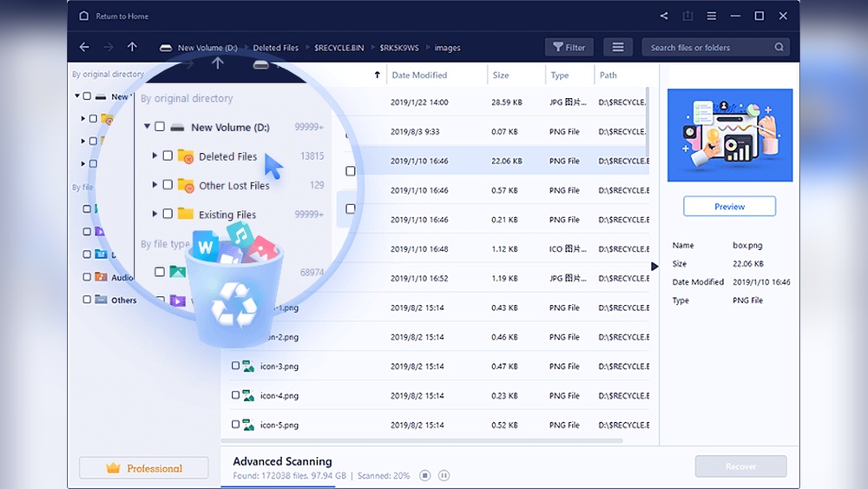The height and width of the screenshot is (489, 868).
Task: Click the search magnifier icon
Action: coord(779,47)
